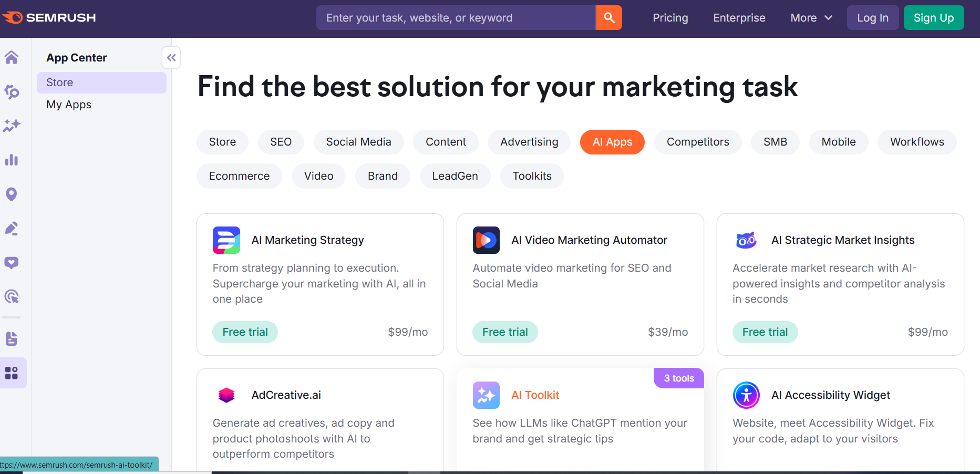Open the AI Video Marketing Automator title
Screen dimensions: 980x474
pyautogui.click(x=589, y=240)
